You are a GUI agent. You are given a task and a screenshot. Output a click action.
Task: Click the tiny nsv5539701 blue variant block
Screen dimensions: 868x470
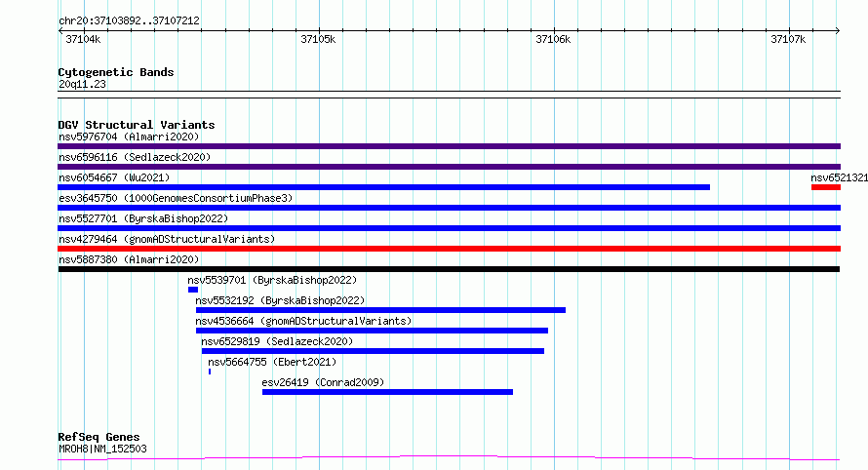tap(193, 290)
